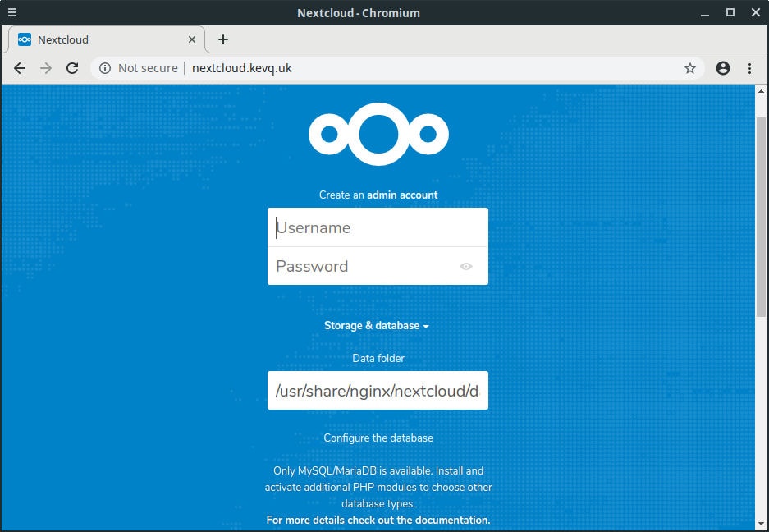Click the back navigation arrow
The width and height of the screenshot is (769, 532).
pos(20,68)
